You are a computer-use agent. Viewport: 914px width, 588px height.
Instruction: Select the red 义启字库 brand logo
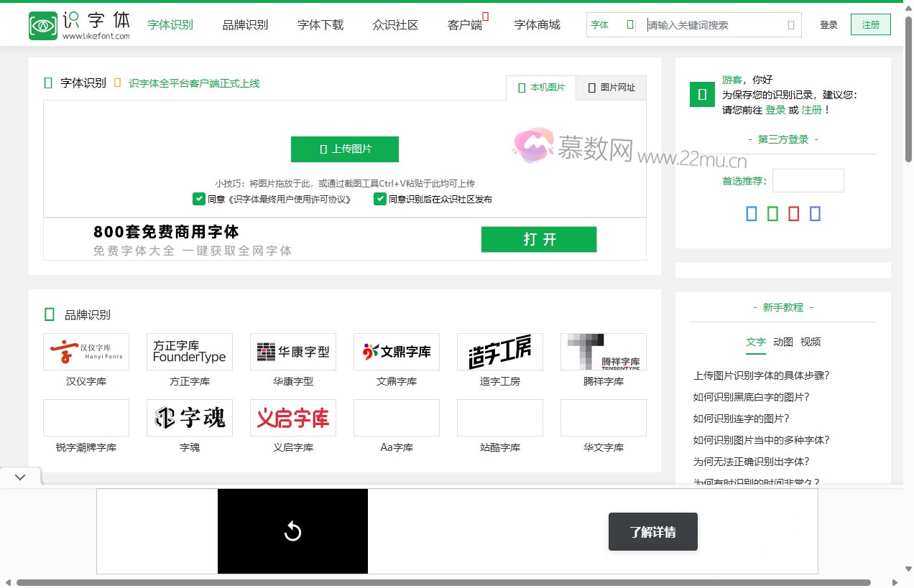coord(292,417)
